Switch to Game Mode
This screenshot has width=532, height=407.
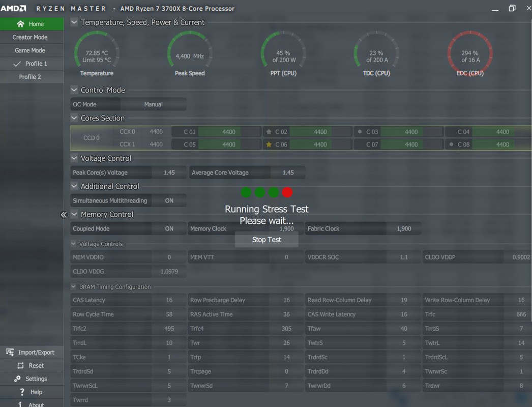pos(32,50)
